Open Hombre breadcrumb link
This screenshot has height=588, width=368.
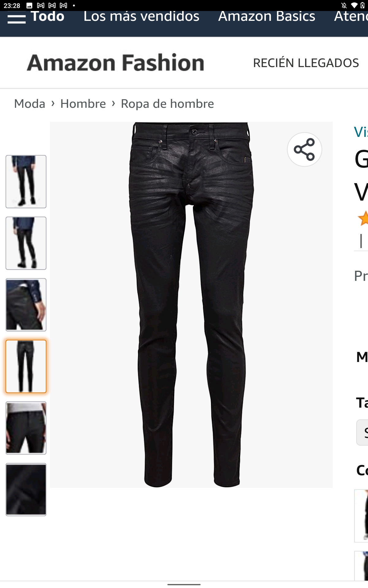(83, 104)
